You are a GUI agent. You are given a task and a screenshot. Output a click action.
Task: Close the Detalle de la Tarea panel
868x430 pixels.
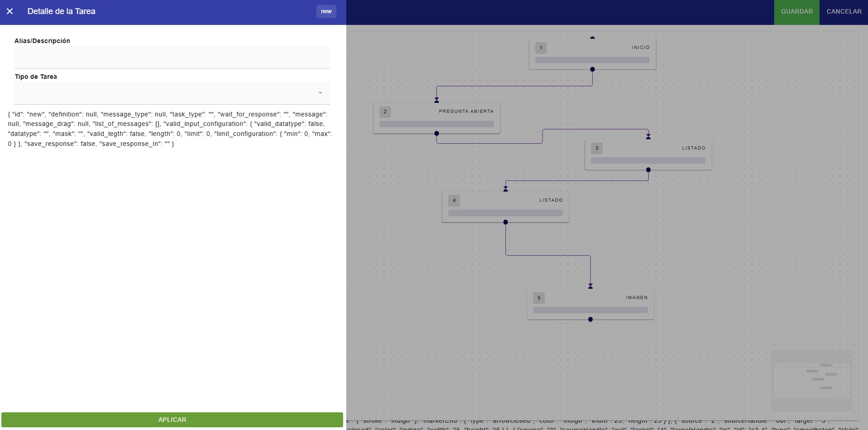(x=10, y=11)
